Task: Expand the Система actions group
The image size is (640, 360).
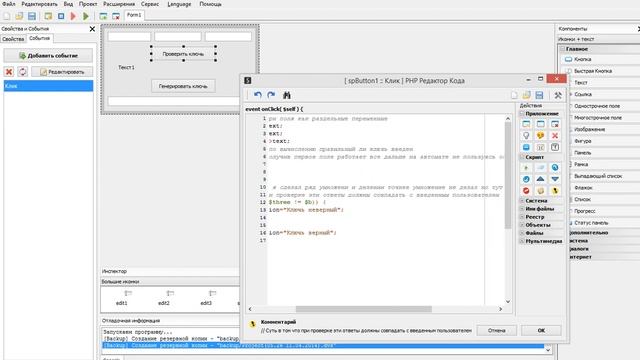Action: click(x=522, y=201)
